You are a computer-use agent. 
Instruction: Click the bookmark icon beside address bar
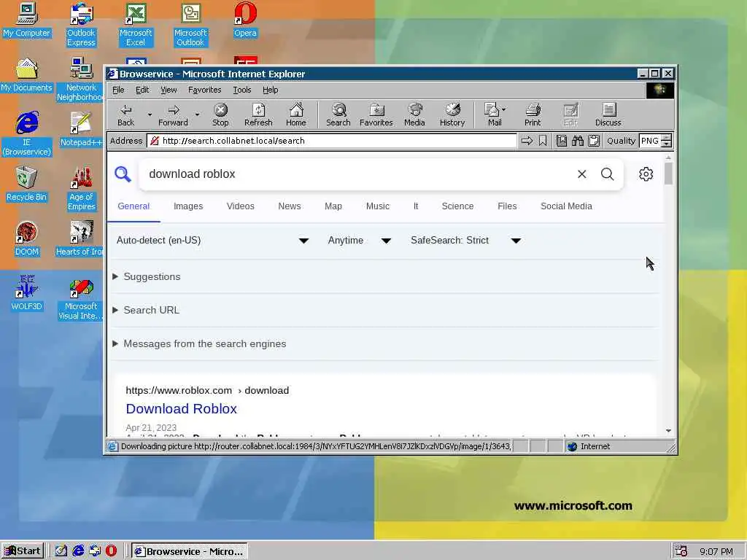click(543, 141)
